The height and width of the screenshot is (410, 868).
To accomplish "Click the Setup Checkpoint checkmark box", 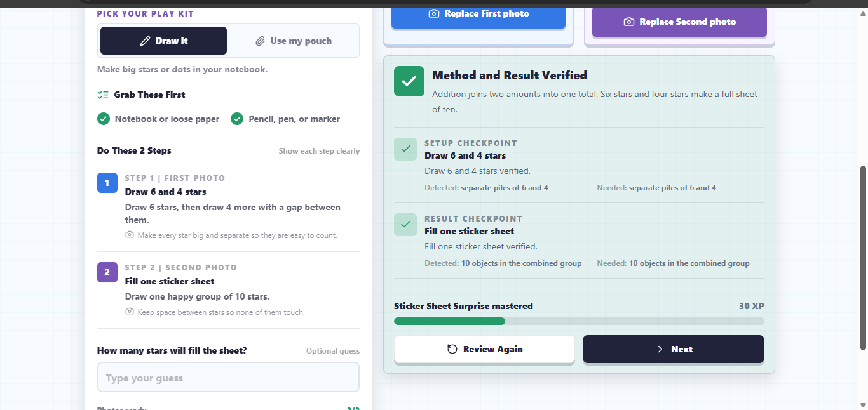I will point(405,149).
